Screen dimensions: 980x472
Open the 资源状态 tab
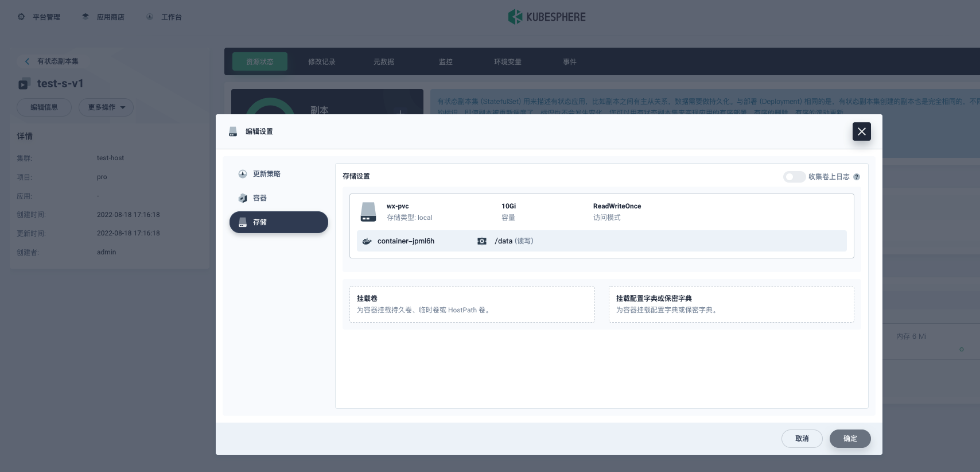pyautogui.click(x=260, y=61)
